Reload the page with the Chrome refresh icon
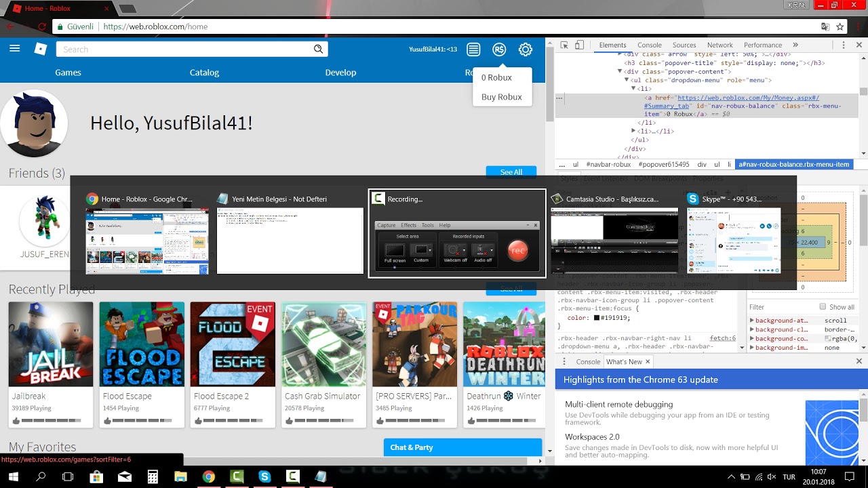868x488 pixels. tap(42, 26)
